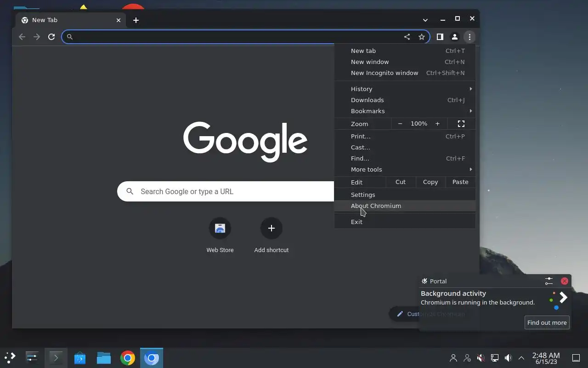Open the profile avatar icon

(x=454, y=37)
